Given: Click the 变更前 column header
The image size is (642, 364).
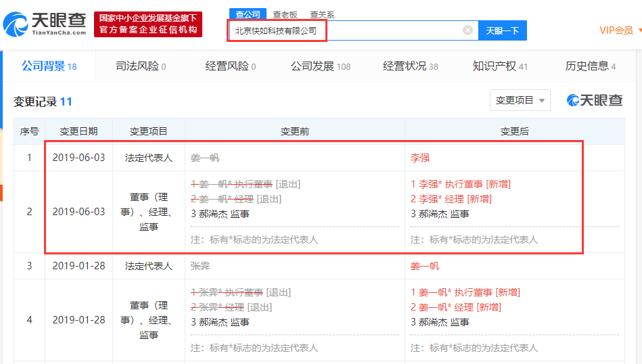Looking at the screenshot, I should point(295,131).
